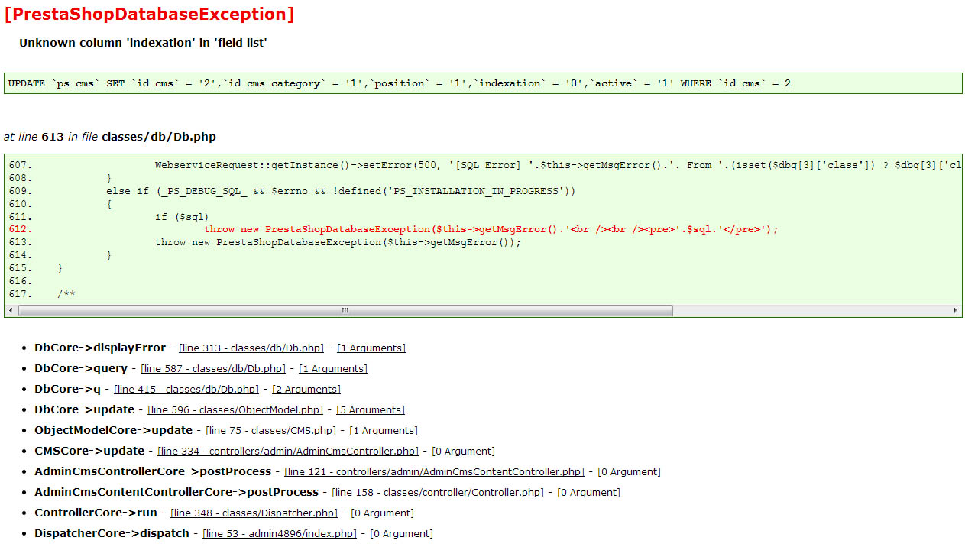Click code line 607 WebserviceRequest text
The image size is (965, 560).
point(559,165)
